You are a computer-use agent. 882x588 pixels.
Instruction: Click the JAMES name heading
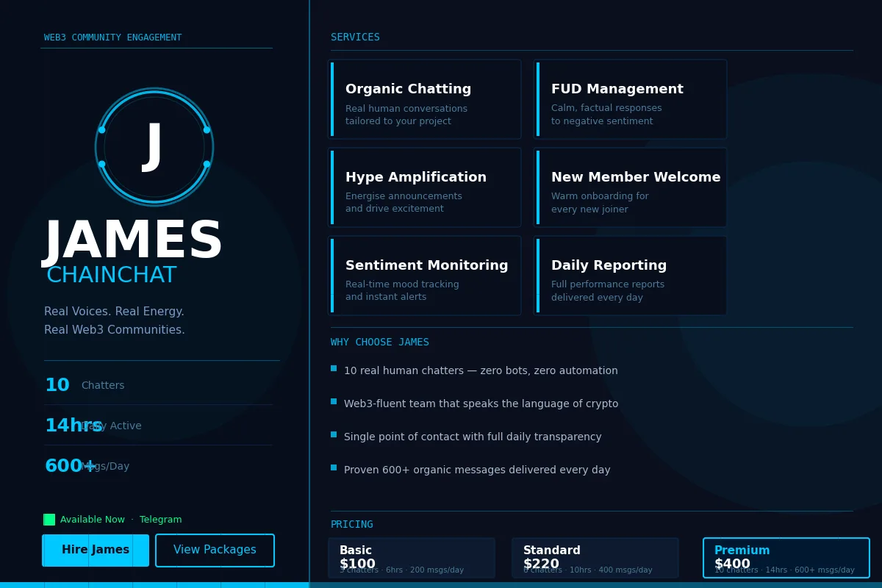134,242
